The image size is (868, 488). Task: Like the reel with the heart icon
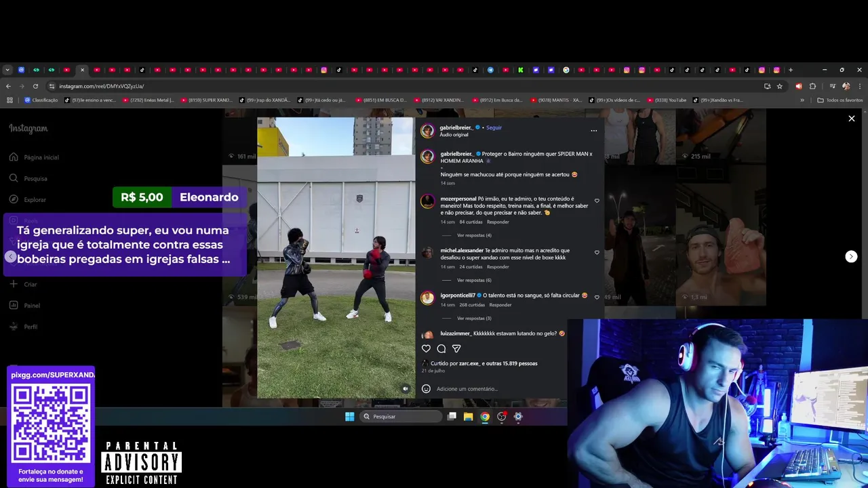point(426,348)
